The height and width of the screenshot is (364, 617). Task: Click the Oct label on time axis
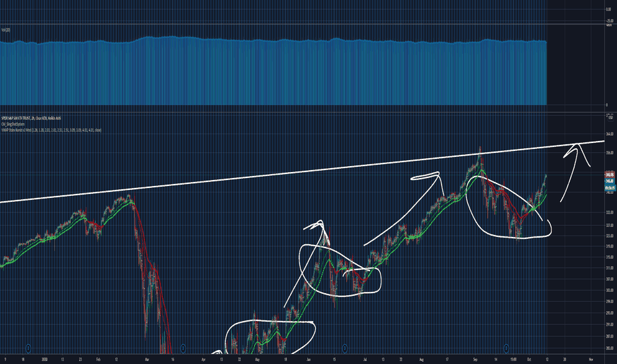tap(529, 359)
